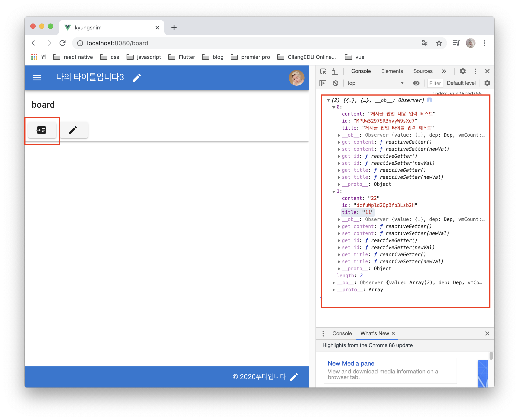This screenshot has width=519, height=420.
Task: Toggle the live expression eye icon
Action: [416, 83]
